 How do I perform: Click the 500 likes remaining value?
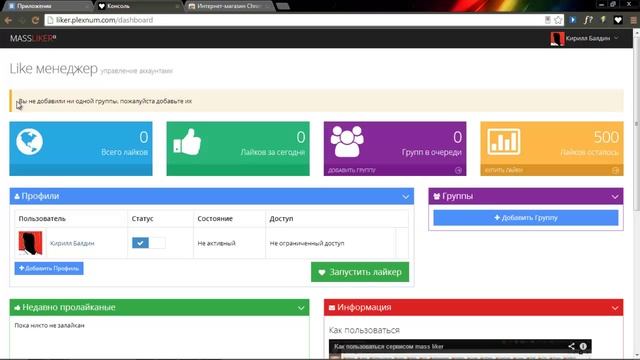click(x=606, y=137)
